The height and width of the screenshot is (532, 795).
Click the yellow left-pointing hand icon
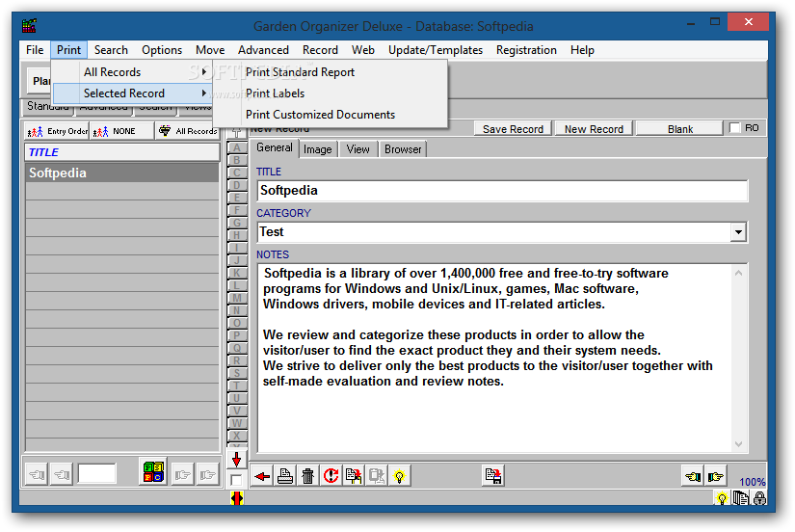click(693, 476)
